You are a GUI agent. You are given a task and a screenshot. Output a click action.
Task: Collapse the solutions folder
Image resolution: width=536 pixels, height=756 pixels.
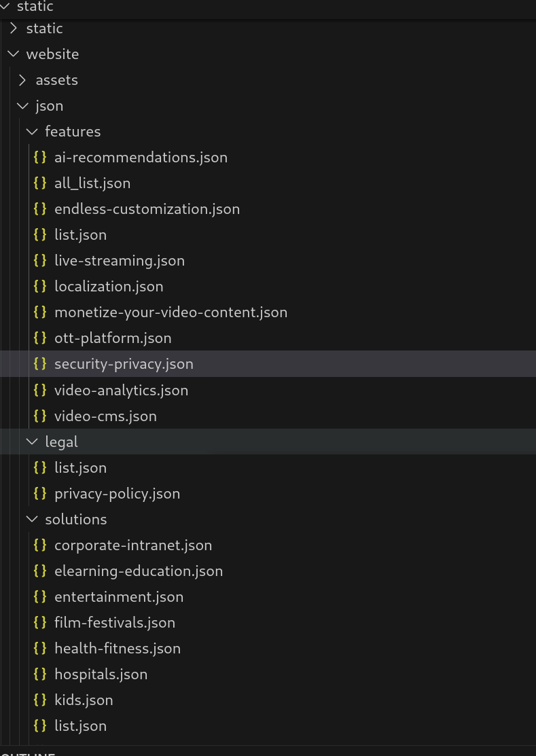[x=32, y=519]
